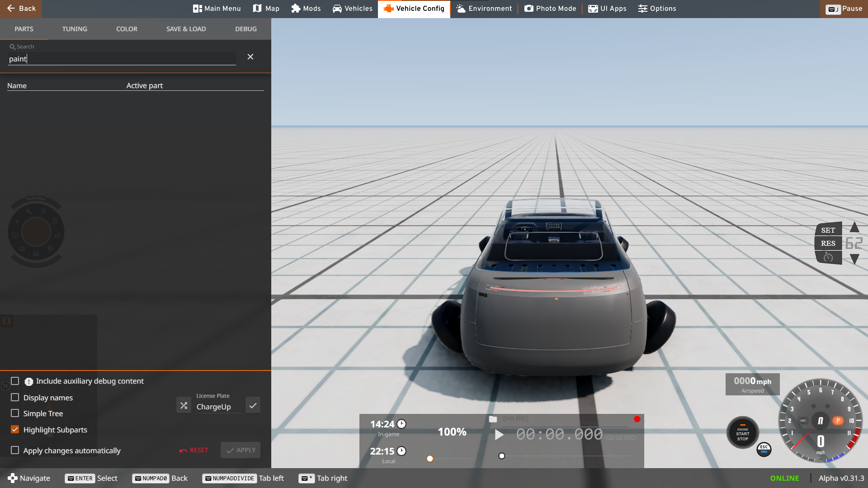Decrease cruise speed with down arrow
This screenshot has width=868, height=488.
(854, 259)
